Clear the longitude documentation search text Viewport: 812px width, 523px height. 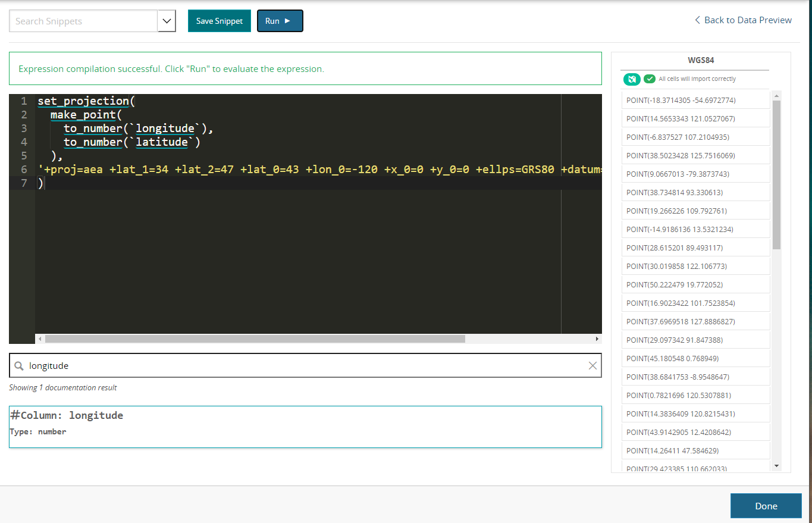tap(592, 366)
